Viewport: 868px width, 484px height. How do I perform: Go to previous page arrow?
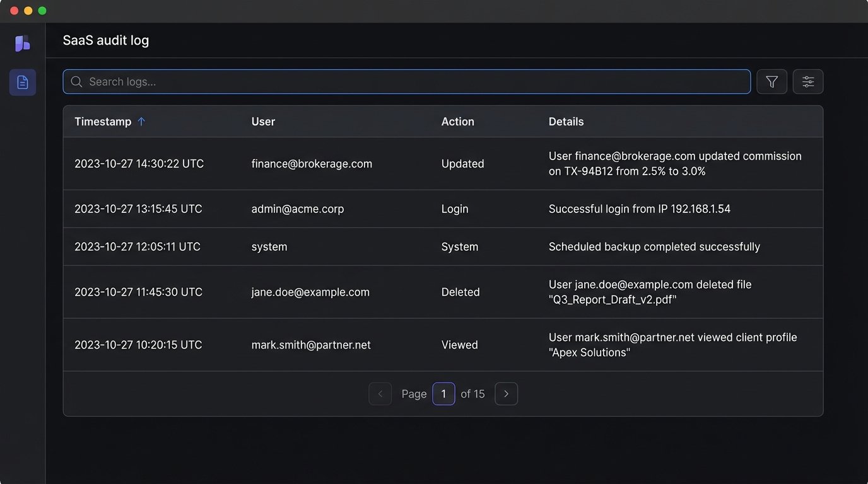380,394
